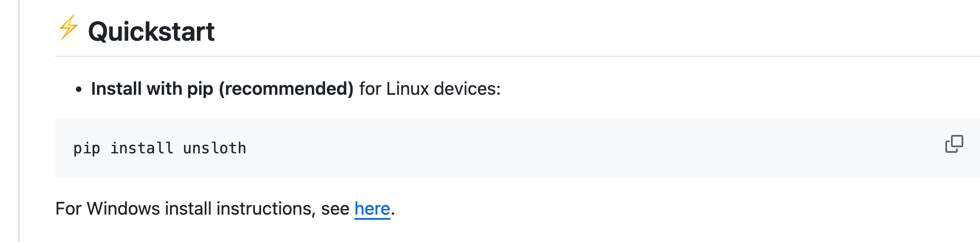This screenshot has width=980, height=242.
Task: Click the word "pip" in the code snippet
Action: (86, 148)
